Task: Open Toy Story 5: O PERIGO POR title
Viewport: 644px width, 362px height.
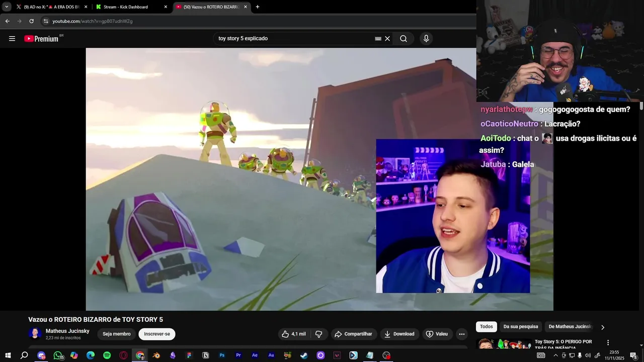Action: [563, 344]
